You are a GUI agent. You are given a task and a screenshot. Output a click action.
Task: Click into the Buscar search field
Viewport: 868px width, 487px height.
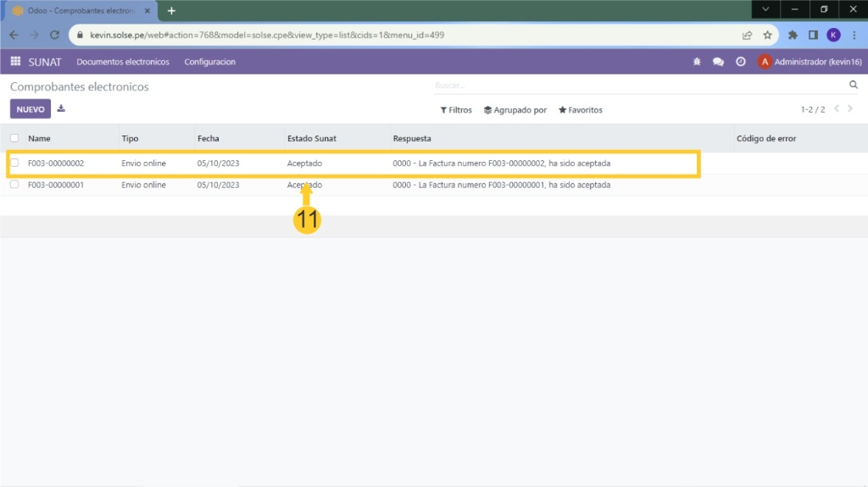point(636,86)
